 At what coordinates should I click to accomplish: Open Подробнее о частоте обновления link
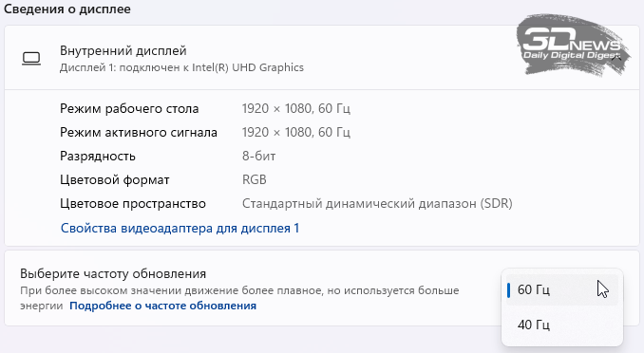[163, 306]
